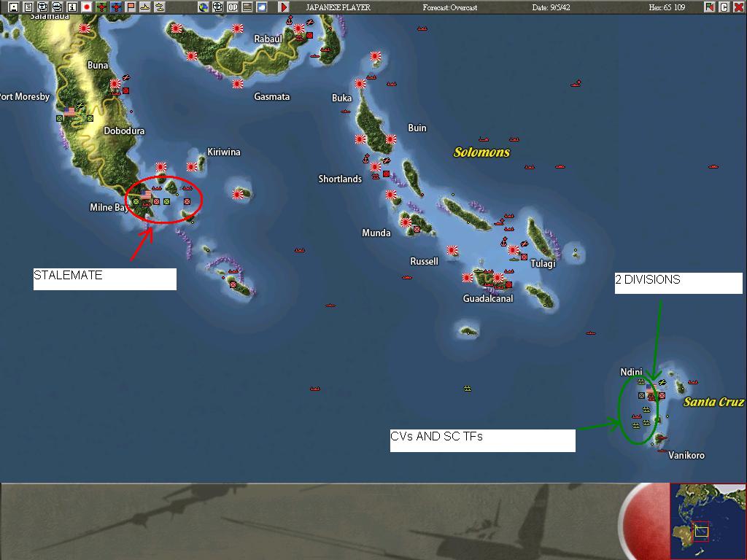Open the document list icon beside the disk
The width and height of the screenshot is (747, 560).
click(x=28, y=7)
